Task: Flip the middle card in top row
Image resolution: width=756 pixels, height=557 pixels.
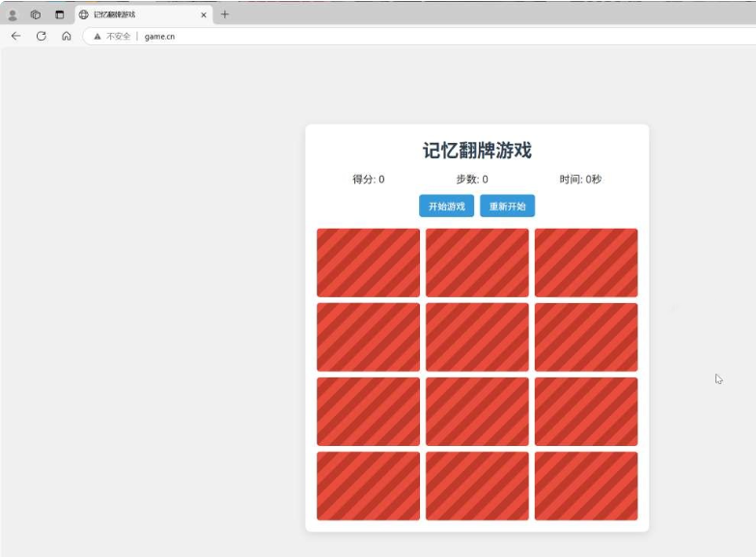Action: [x=477, y=263]
